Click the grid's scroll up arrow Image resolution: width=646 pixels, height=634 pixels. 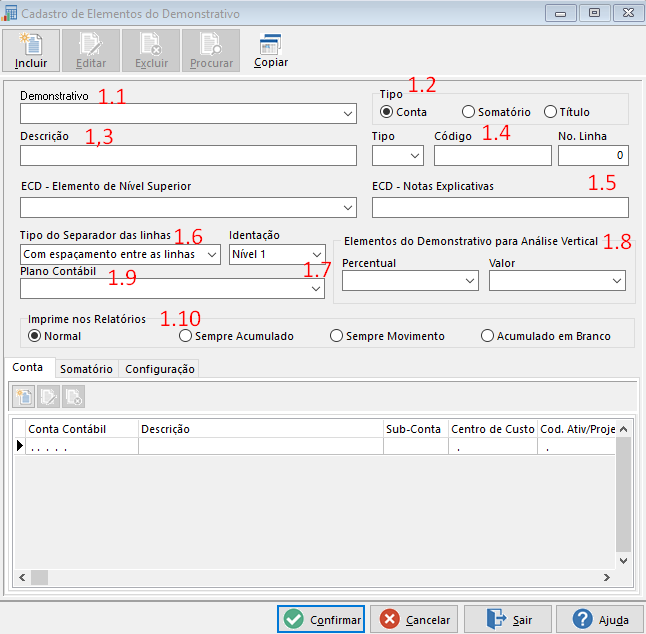pos(624,429)
